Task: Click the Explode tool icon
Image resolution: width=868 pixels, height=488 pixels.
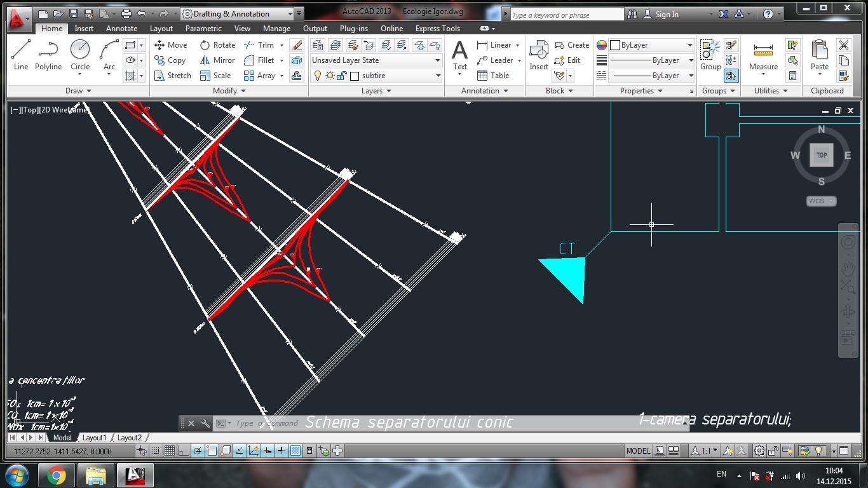Action: pos(297,60)
